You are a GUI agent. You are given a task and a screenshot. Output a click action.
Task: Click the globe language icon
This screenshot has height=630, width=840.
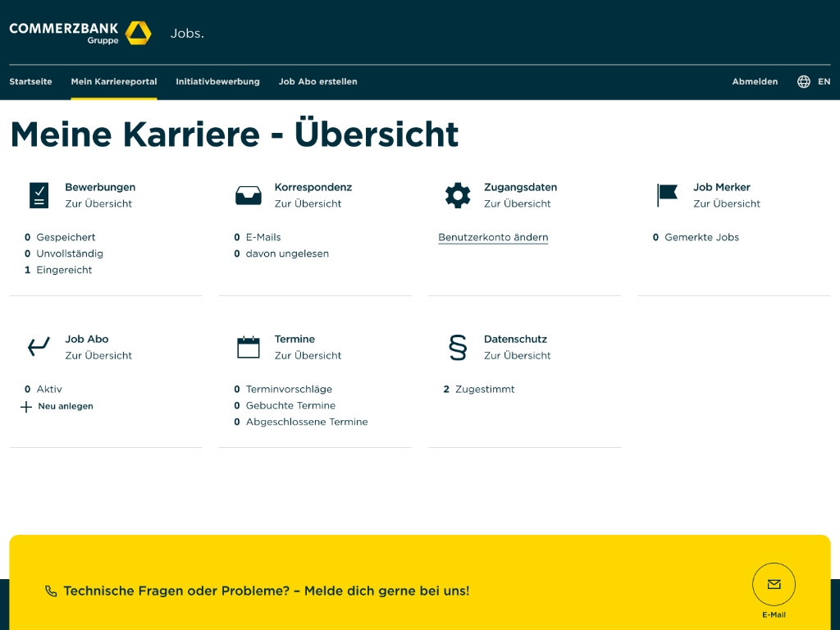(x=802, y=81)
